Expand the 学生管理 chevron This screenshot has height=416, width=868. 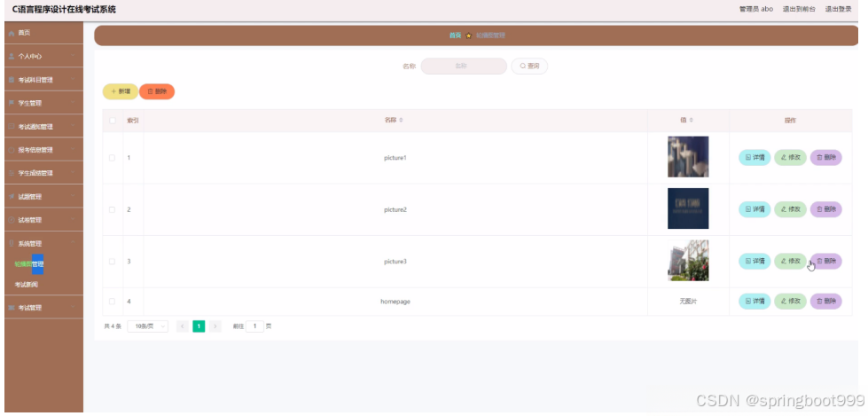click(x=73, y=103)
